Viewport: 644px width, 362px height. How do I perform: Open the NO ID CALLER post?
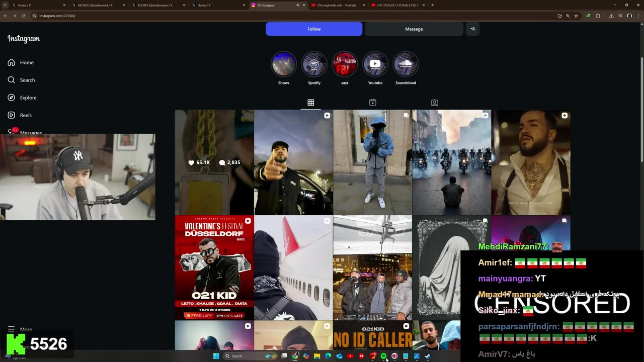coord(372,335)
